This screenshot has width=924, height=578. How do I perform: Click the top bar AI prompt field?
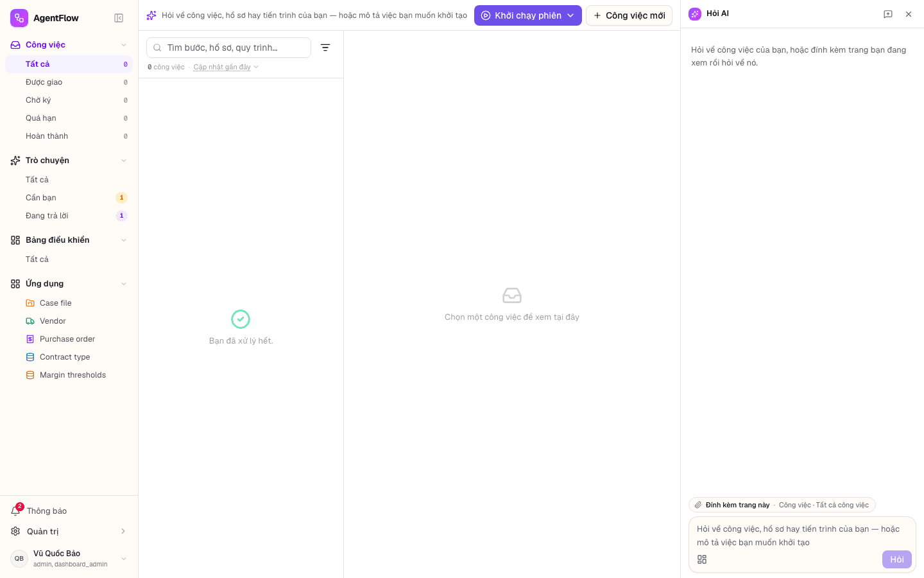click(314, 15)
